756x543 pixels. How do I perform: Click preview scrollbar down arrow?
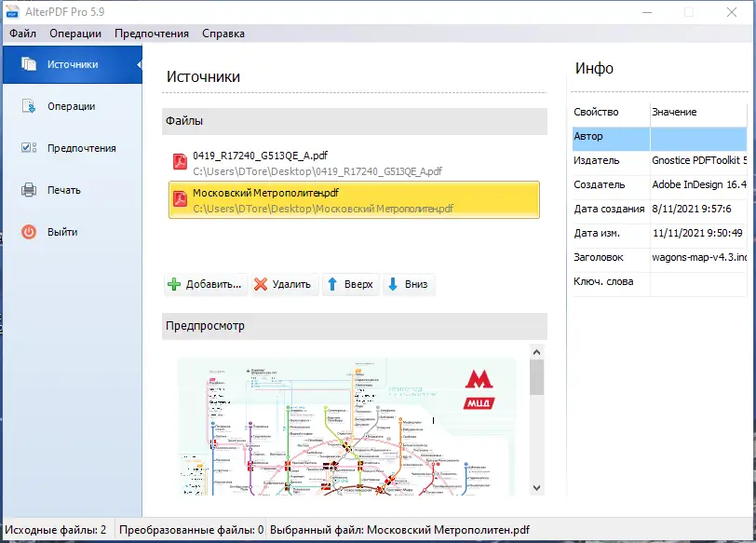pyautogui.click(x=536, y=488)
